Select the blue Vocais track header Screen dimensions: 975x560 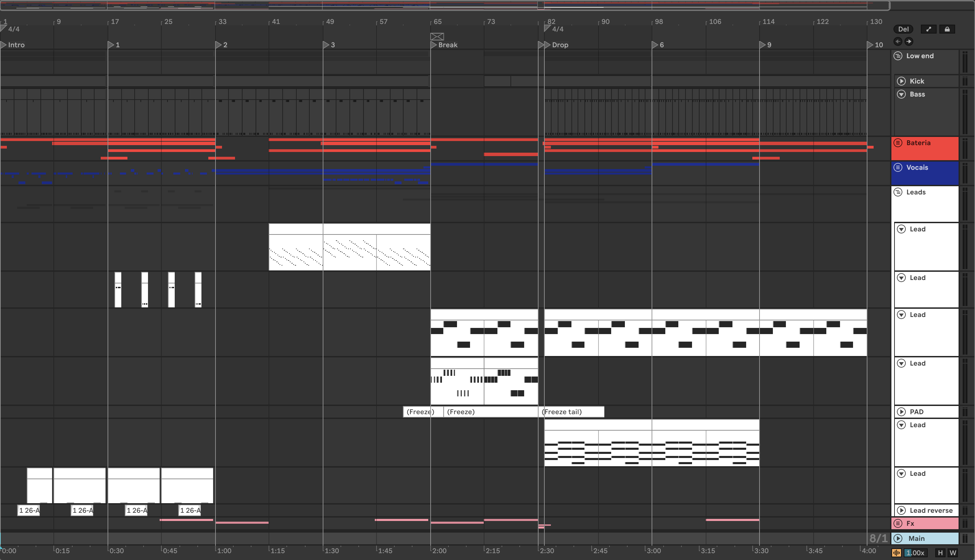point(925,173)
